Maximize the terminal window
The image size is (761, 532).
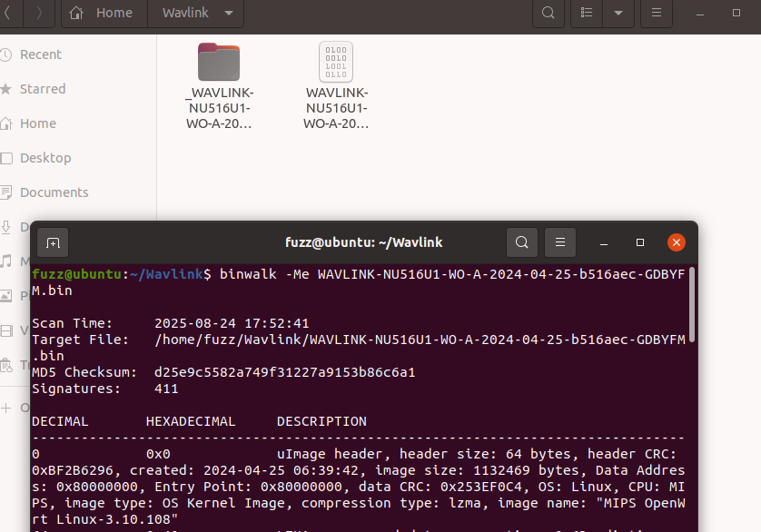pyautogui.click(x=640, y=242)
